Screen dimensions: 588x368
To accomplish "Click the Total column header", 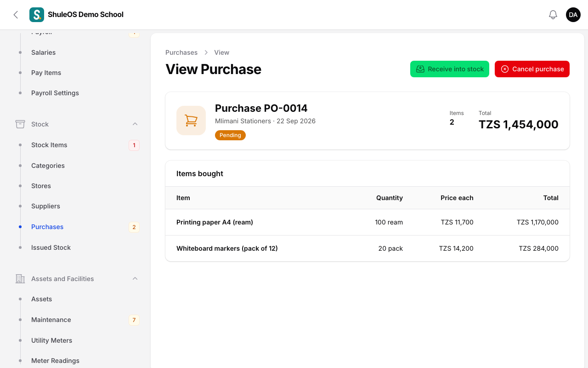I will tap(551, 198).
